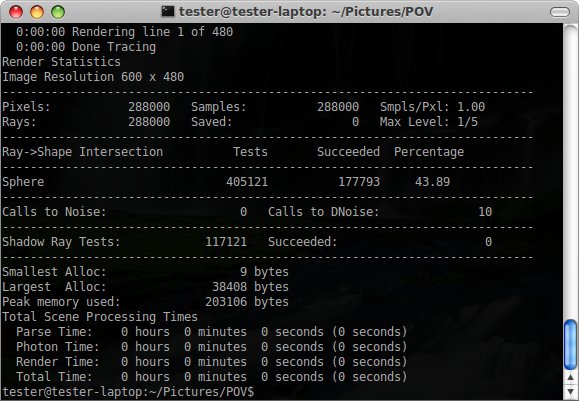Click the percentage value 43.89
The height and width of the screenshot is (401, 579).
tap(432, 182)
